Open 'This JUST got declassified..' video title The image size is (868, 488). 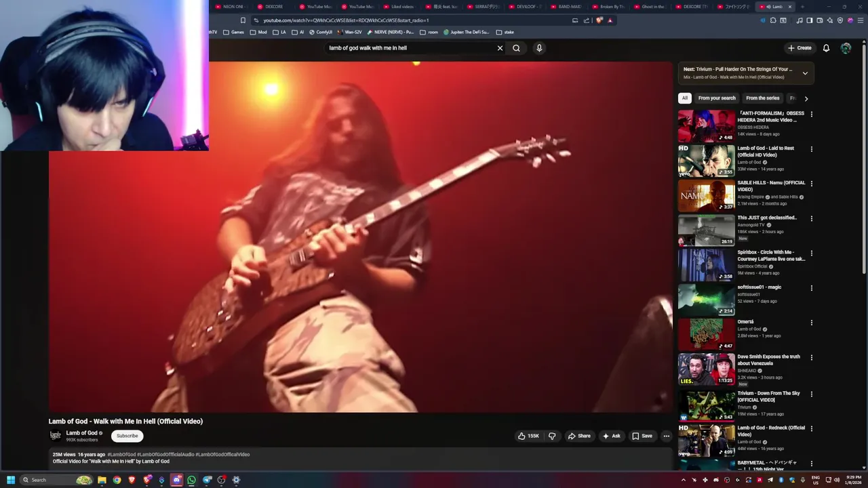pos(767,218)
